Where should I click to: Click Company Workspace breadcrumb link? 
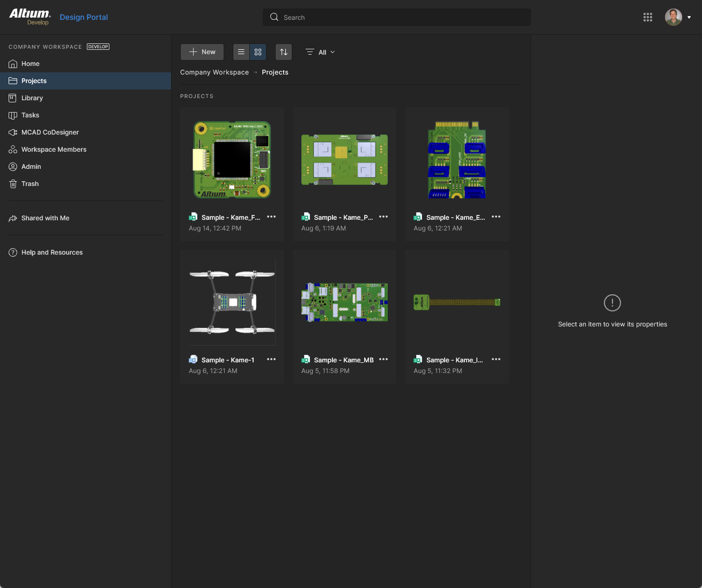(215, 72)
